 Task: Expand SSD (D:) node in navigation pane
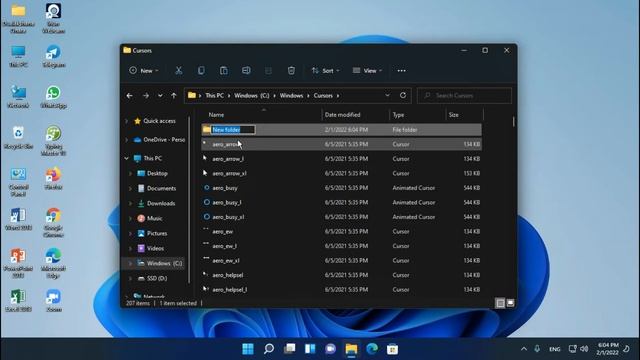click(x=131, y=278)
